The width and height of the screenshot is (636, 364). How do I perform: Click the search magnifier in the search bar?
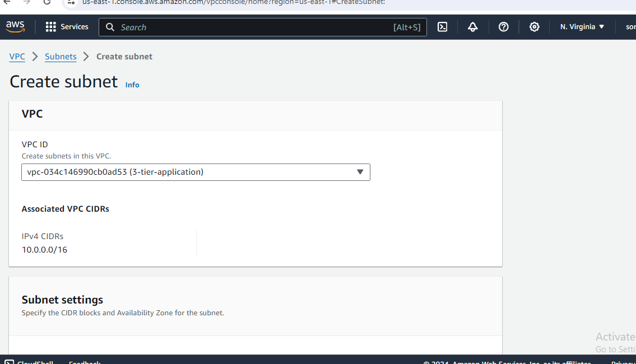(110, 27)
